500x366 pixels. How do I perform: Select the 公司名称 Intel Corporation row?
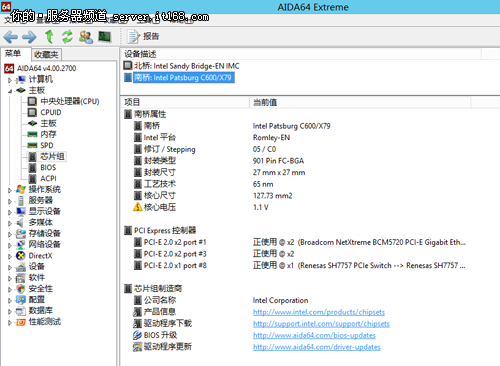221,300
